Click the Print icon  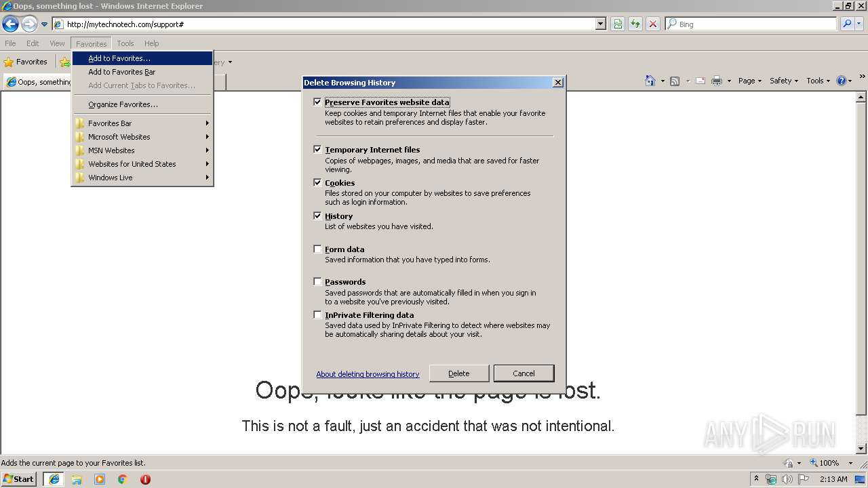coord(717,81)
